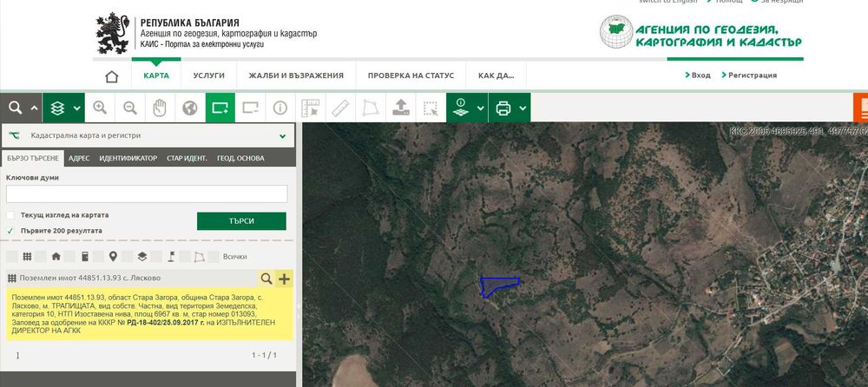Zoom to result with the magnifier icon
This screenshot has height=387, width=868.
coord(266,279)
